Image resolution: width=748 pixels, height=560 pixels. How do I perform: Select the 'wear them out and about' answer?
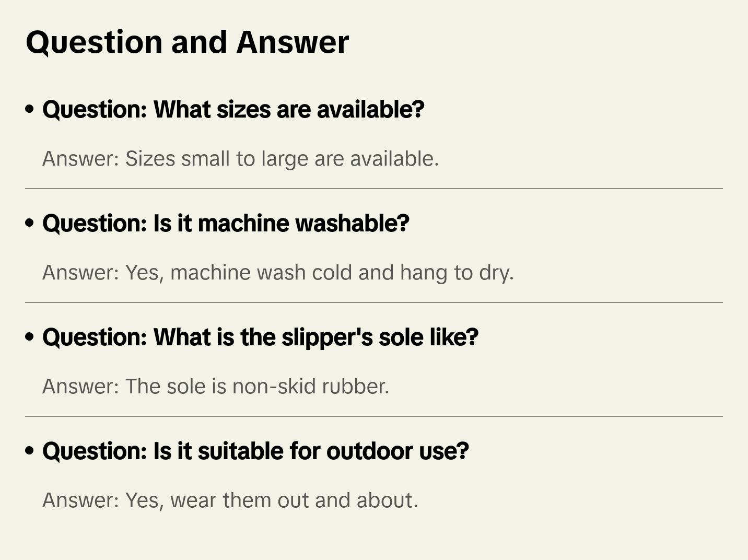230,500
